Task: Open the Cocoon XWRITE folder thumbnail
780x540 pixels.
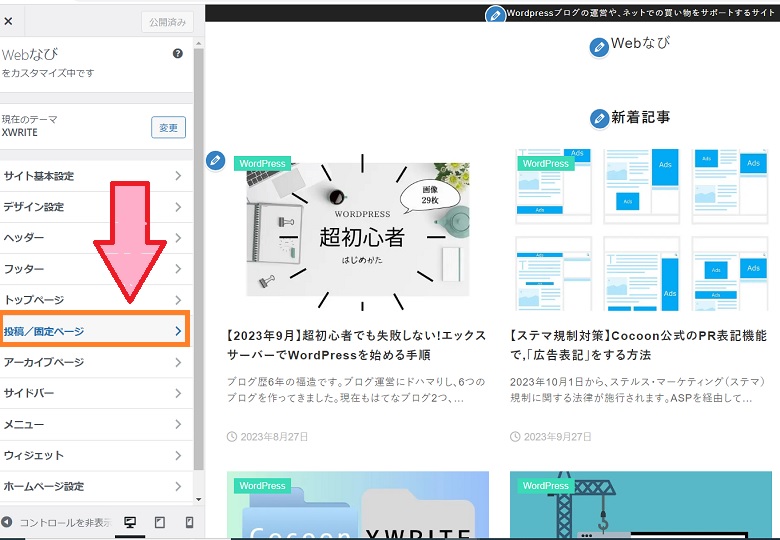Action: (358, 505)
